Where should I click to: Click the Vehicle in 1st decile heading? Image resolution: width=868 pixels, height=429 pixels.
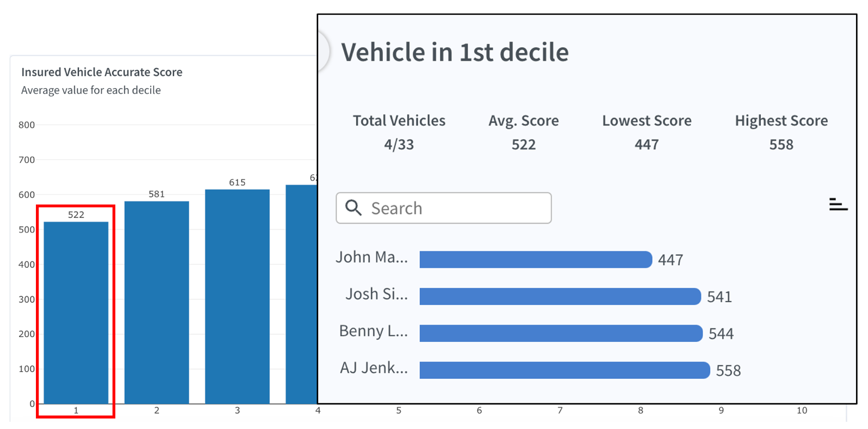(455, 52)
